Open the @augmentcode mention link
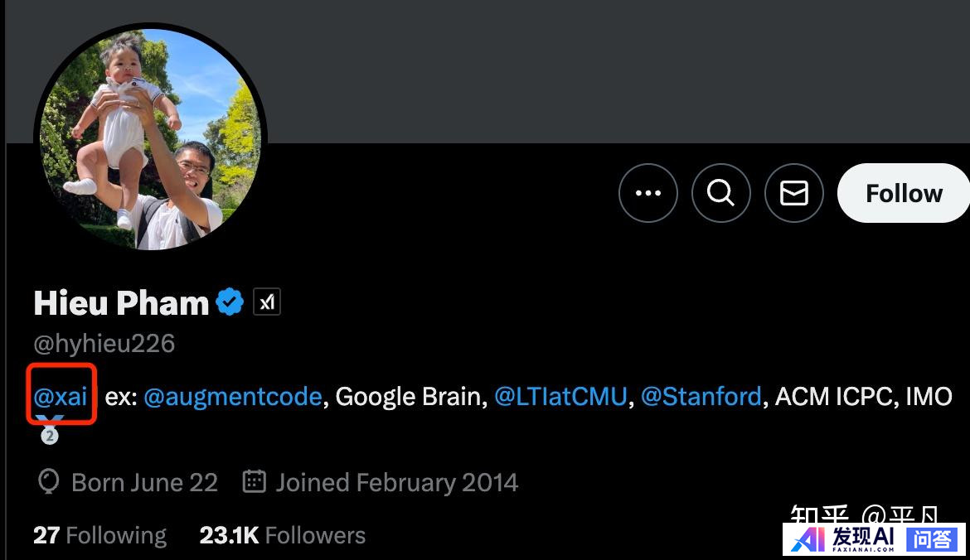 click(x=233, y=397)
